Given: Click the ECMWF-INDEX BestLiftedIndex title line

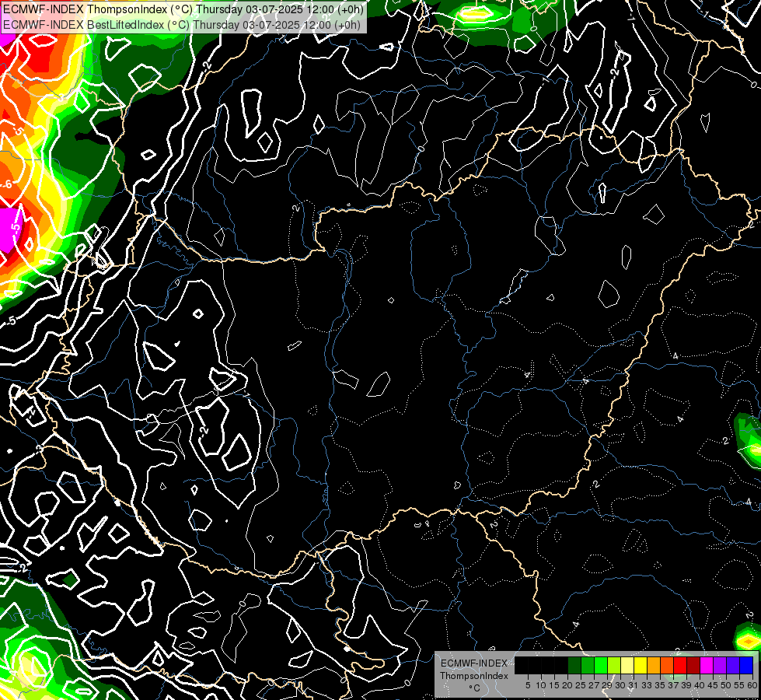Looking at the screenshot, I should pos(182,25).
